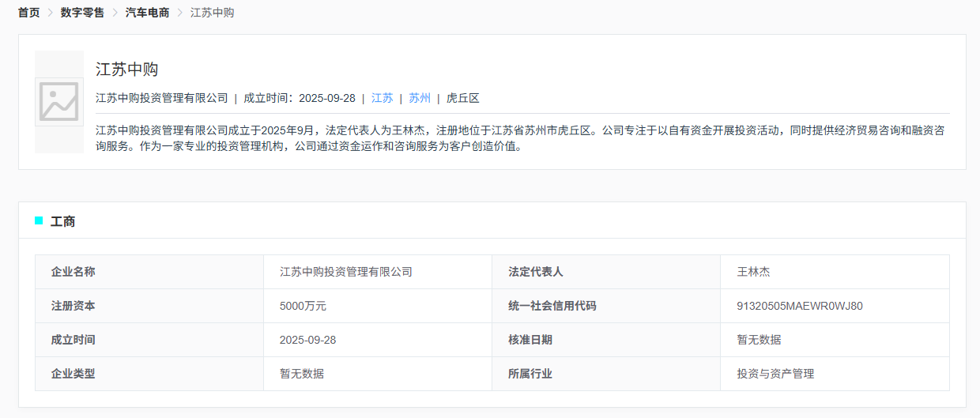Viewport: 980px width, 418px height.
Task: Open 数字零售 breadcrumb link
Action: pos(82,13)
